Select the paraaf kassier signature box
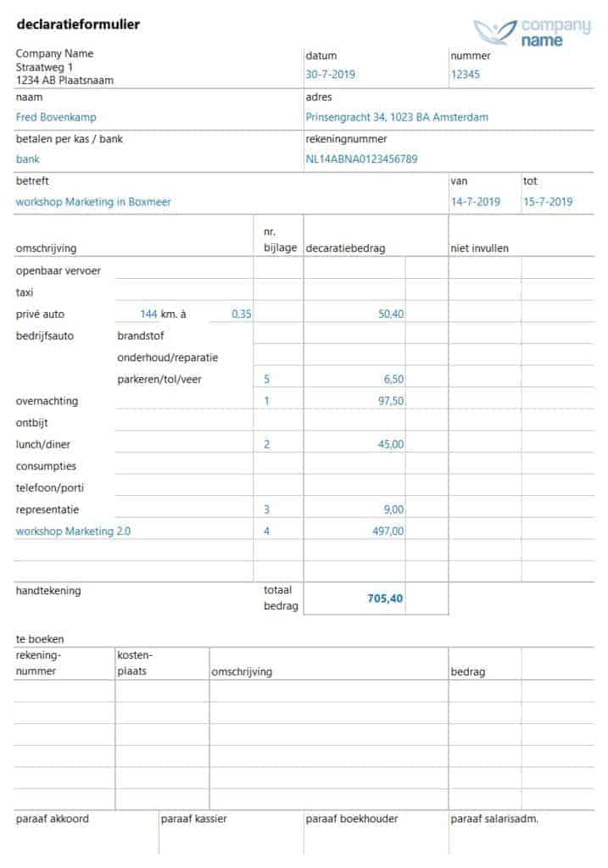 click(x=231, y=833)
